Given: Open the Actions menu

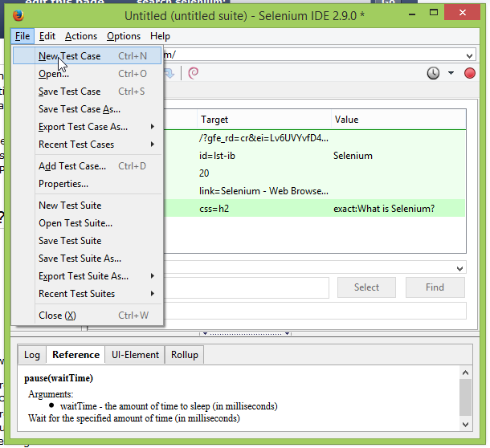Looking at the screenshot, I should point(81,36).
